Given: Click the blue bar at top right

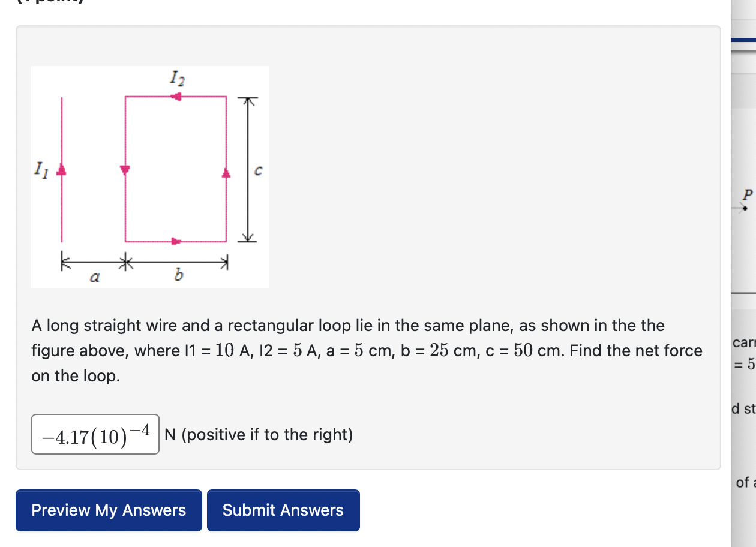Looking at the screenshot, I should pos(743,40).
